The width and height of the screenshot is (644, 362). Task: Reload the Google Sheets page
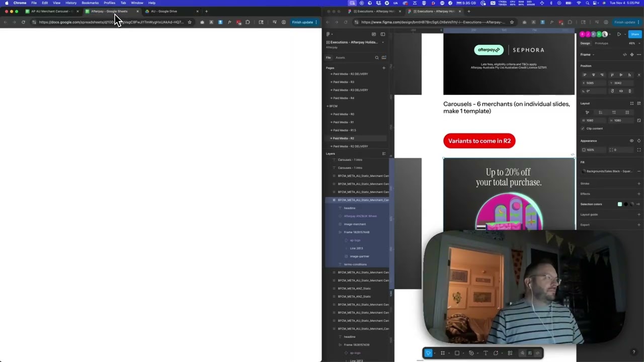(x=23, y=22)
